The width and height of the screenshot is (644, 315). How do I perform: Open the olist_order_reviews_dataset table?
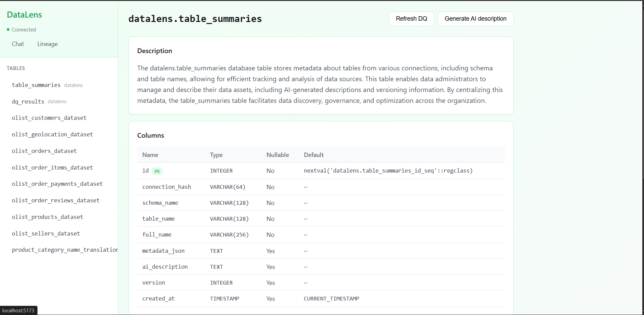tap(55, 200)
